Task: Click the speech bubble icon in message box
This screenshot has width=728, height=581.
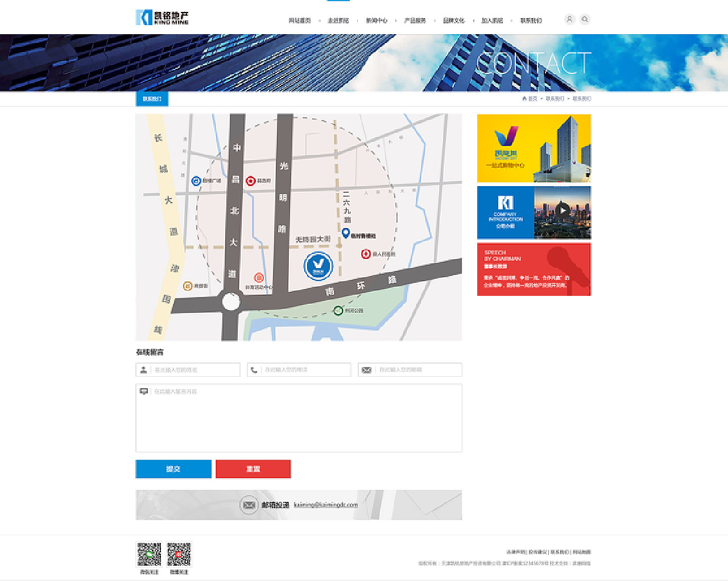Action: (x=144, y=392)
